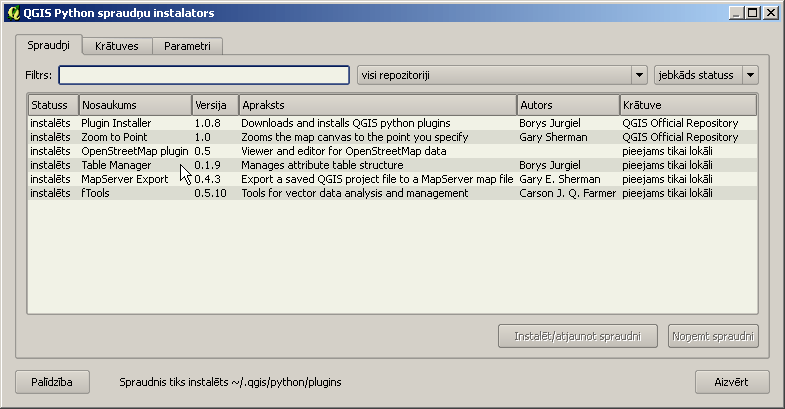Click author Gary Sherman cell
The height and width of the screenshot is (409, 785).
click(553, 137)
